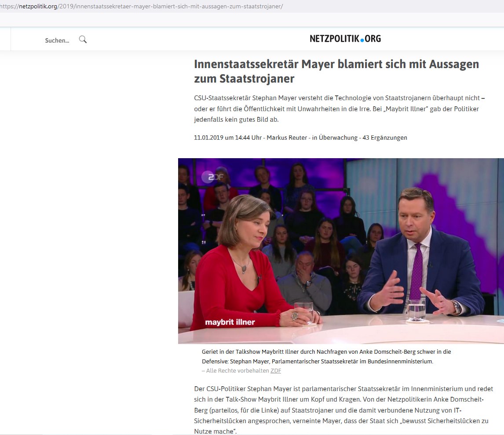
Task: Click the teaser paragraph starting 'CSU-Staatssekretär Stephan Mayer'
Action: [339, 109]
